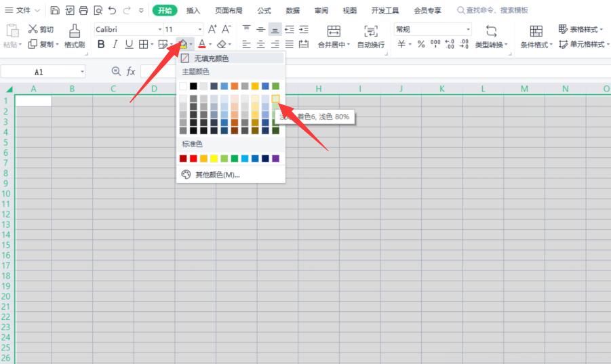611x364 pixels.
Task: Toggle italic text formatting
Action: [115, 44]
